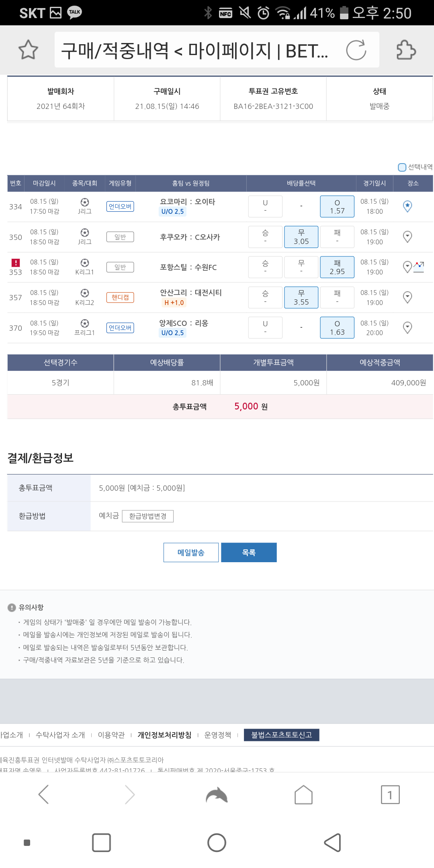Click the 환급방법변경 button

coord(148,516)
